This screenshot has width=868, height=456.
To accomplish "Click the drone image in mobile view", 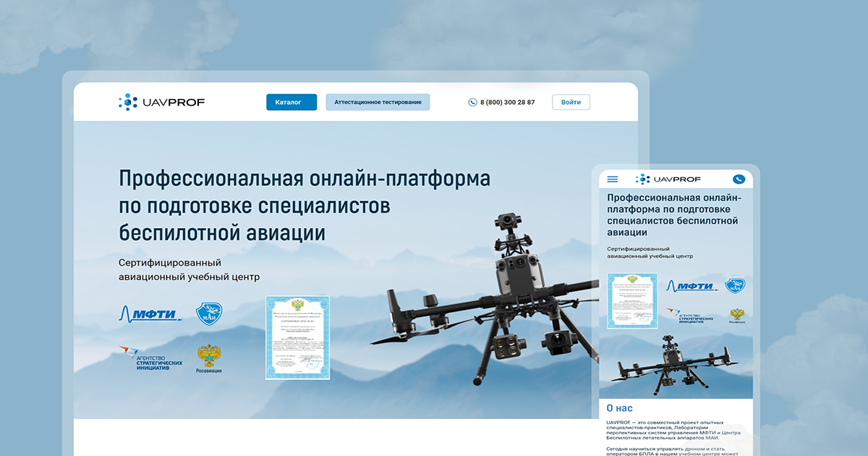I will pyautogui.click(x=676, y=365).
